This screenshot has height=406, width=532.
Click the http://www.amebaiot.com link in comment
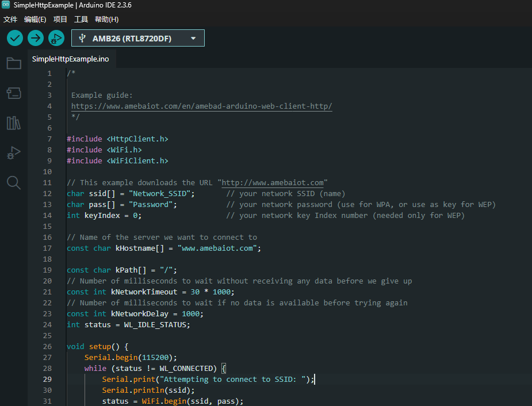point(273,182)
